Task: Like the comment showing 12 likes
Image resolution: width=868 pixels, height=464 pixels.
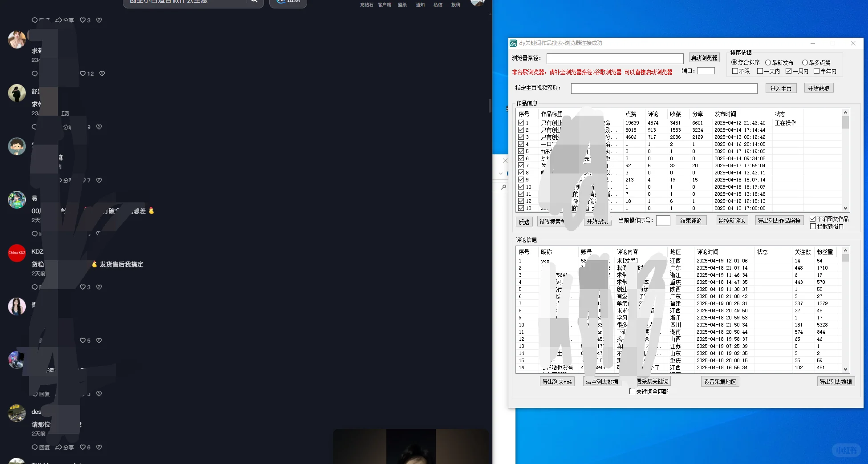Action: point(82,73)
